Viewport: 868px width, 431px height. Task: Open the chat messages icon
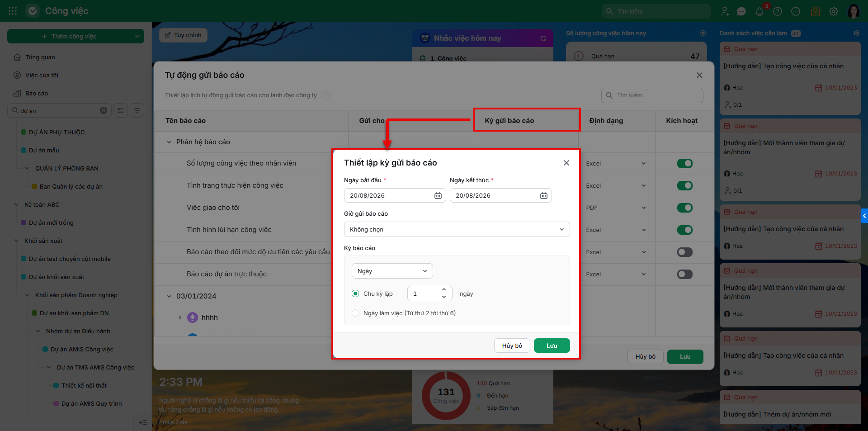tap(741, 11)
